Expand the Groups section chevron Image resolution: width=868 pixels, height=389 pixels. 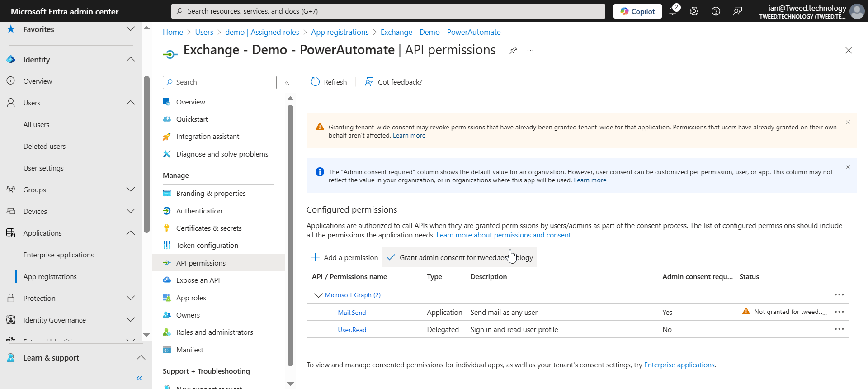point(131,190)
